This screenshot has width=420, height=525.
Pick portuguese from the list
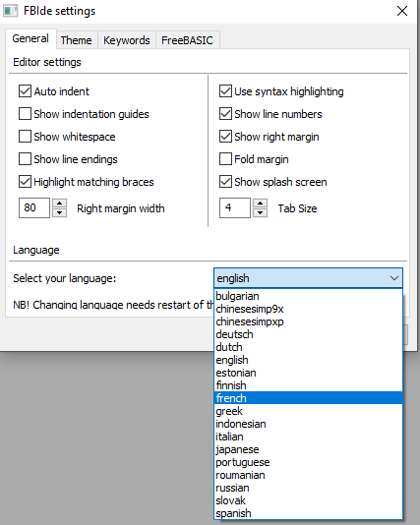(x=308, y=462)
